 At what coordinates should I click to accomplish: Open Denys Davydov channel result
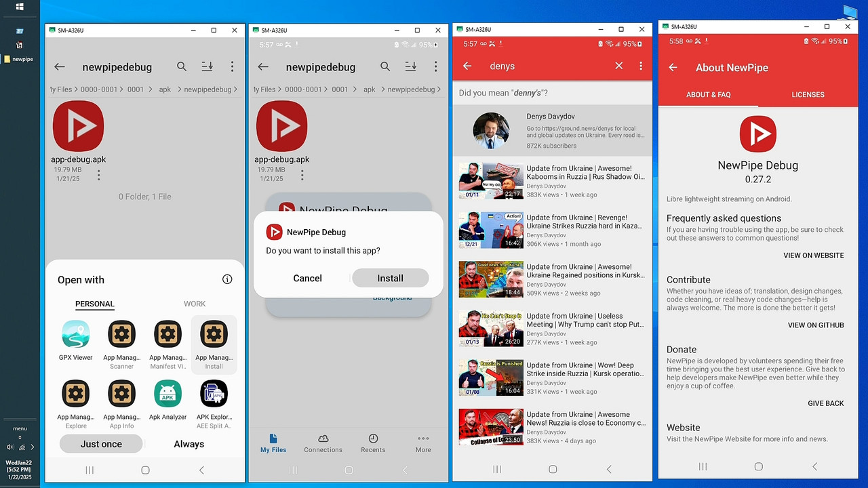pos(552,131)
